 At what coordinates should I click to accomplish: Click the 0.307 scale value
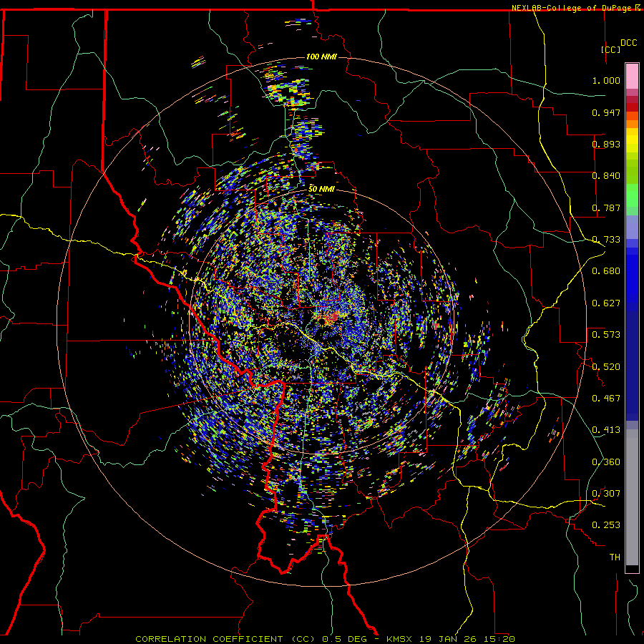click(x=606, y=494)
